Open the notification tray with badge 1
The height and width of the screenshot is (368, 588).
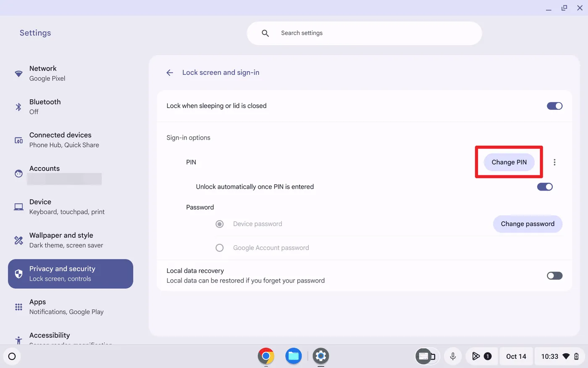coord(481,356)
